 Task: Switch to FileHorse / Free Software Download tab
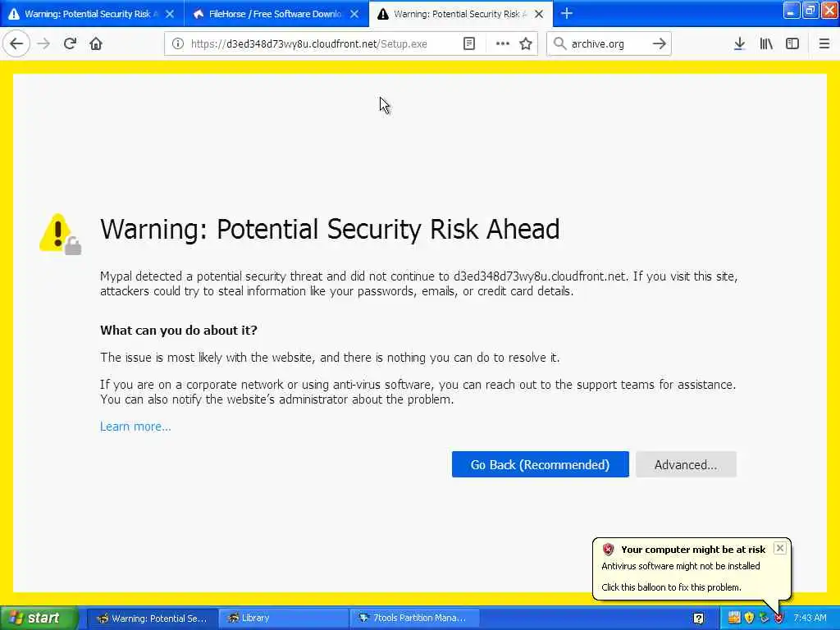coord(275,14)
